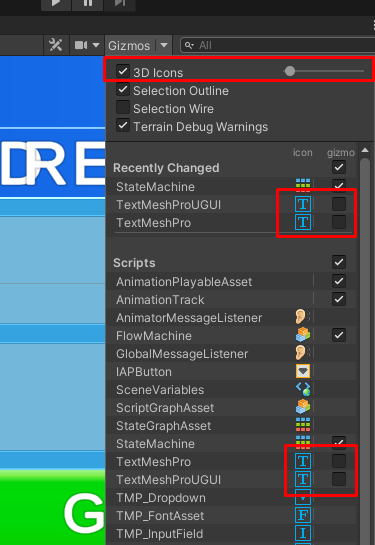Viewport: 375px width, 545px height.
Task: Click TextMeshProUGUI icon under Recently Changed
Action: tap(303, 204)
